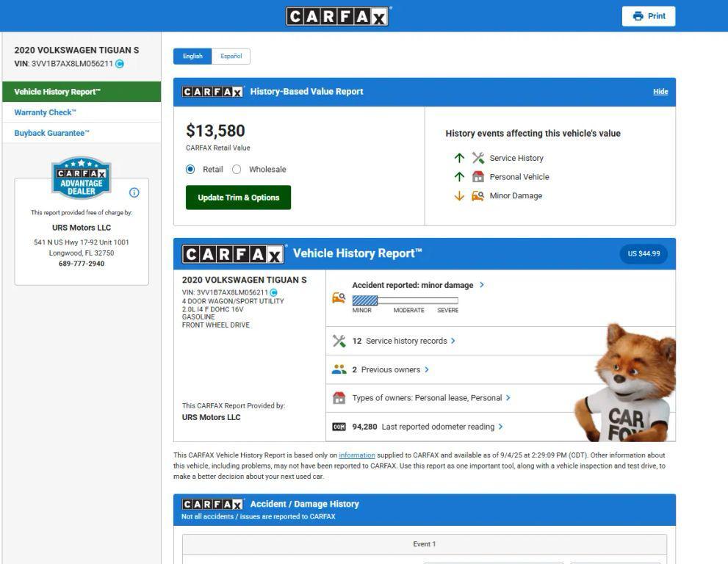
Task: Hide the History-Based Value Report
Action: tap(660, 92)
